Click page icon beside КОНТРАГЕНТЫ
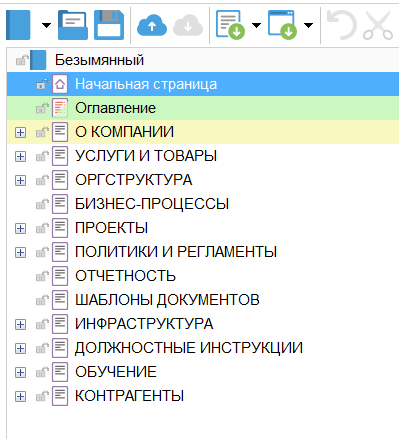Screen dimensions: 399x439 (60, 396)
